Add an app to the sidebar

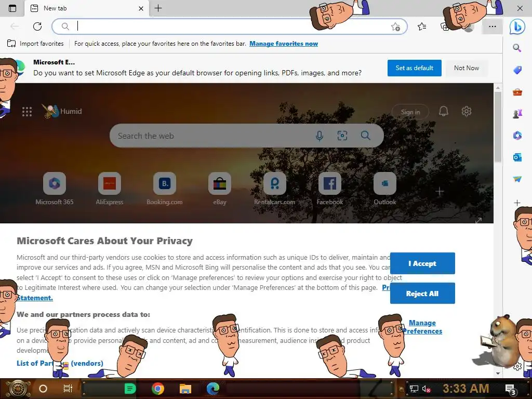click(517, 203)
